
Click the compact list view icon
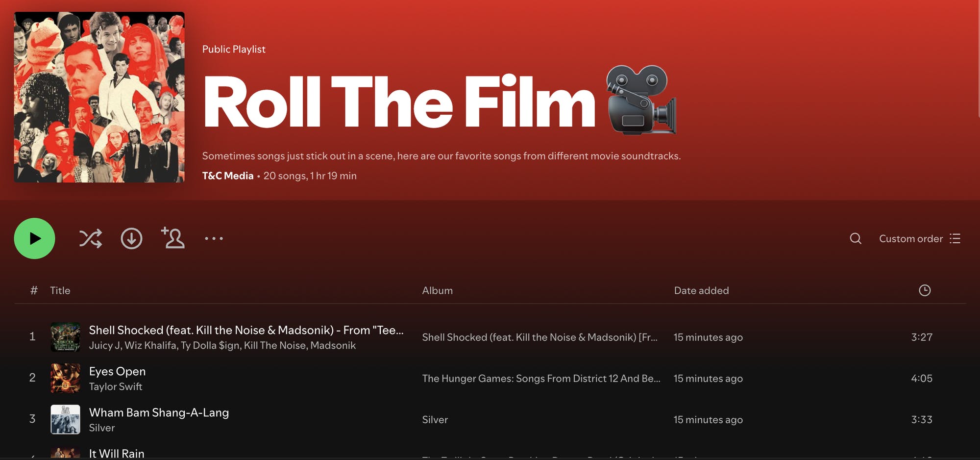(955, 239)
